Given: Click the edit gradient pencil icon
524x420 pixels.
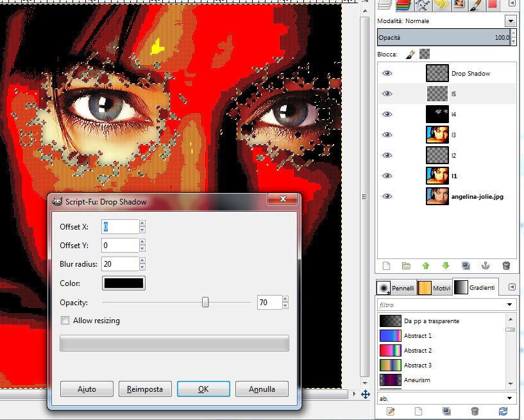Looking at the screenshot, I should point(391,411).
